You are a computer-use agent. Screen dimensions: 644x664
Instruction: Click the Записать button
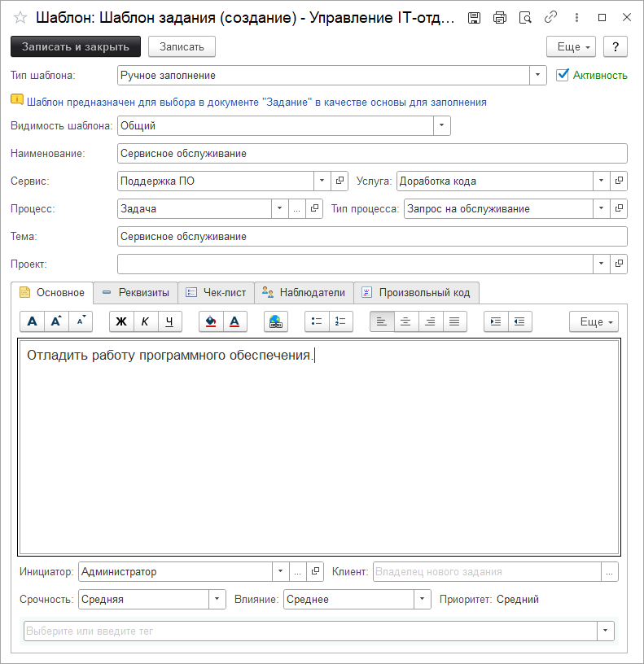pyautogui.click(x=182, y=47)
